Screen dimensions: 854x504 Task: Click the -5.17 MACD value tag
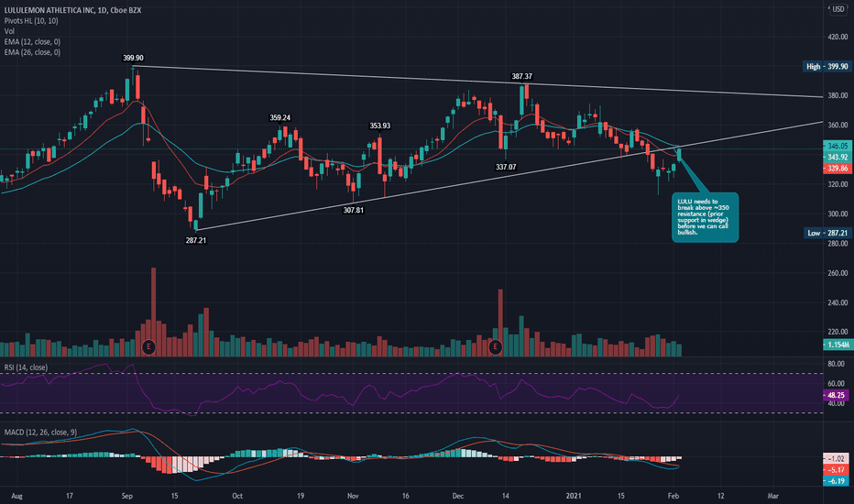[x=836, y=470]
